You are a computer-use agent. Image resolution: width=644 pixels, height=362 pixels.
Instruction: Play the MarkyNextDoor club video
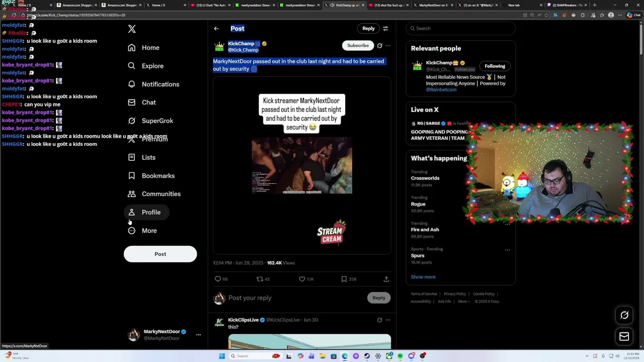pos(302,165)
